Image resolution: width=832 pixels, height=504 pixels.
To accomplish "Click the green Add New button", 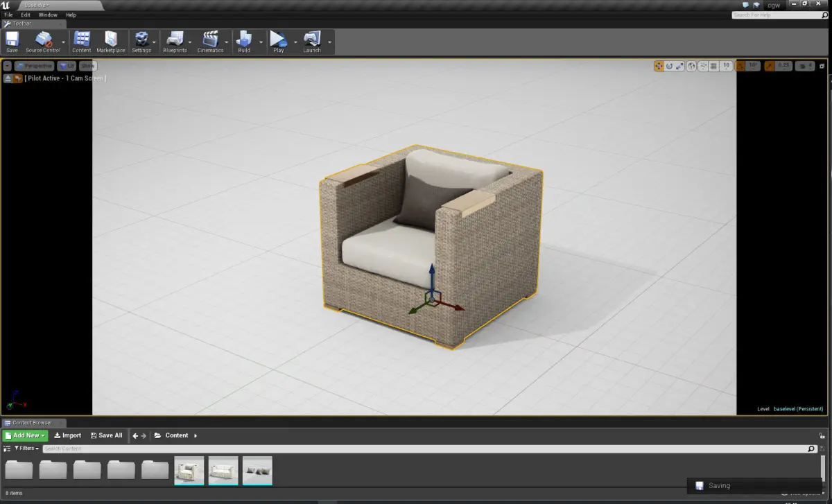I will click(x=25, y=435).
